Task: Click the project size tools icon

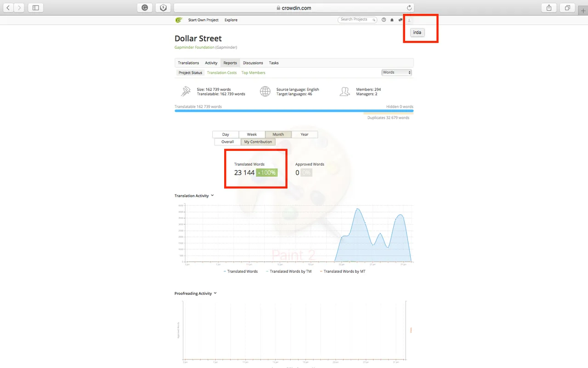Action: click(x=186, y=91)
